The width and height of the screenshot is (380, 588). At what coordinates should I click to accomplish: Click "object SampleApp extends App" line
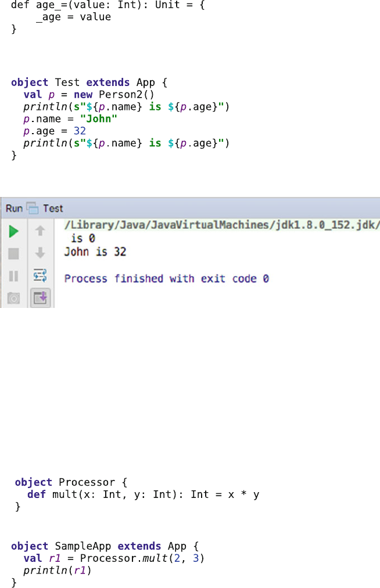pyautogui.click(x=105, y=546)
